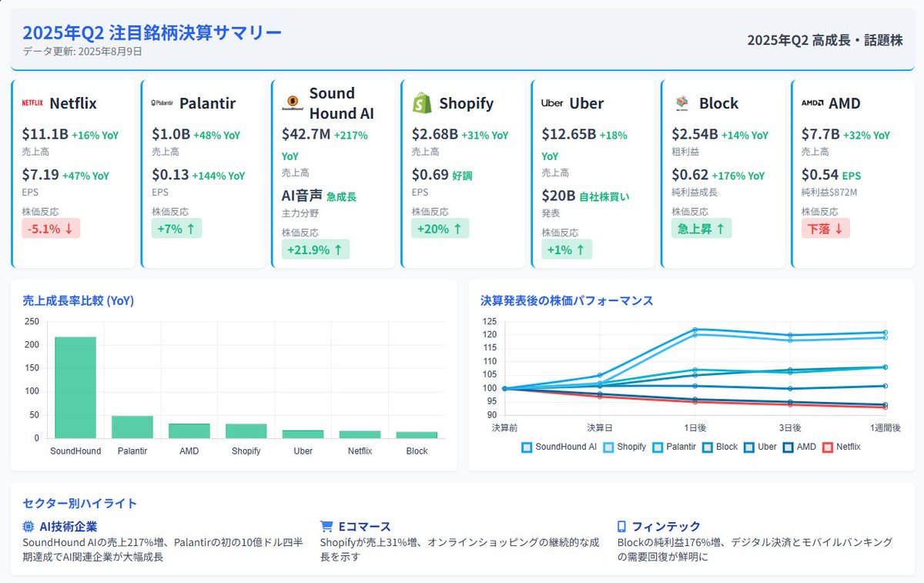This screenshot has width=924, height=583.
Task: Click データ更新 date text
Action: (x=82, y=52)
